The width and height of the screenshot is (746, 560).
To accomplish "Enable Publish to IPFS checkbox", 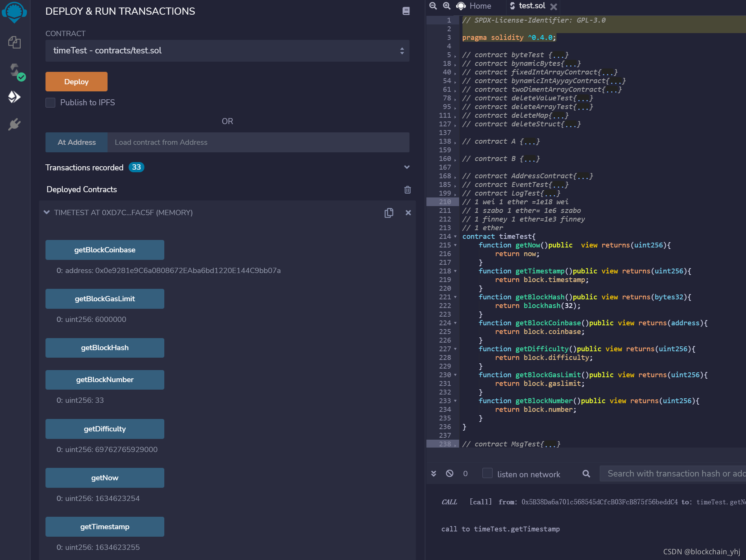I will pos(50,103).
